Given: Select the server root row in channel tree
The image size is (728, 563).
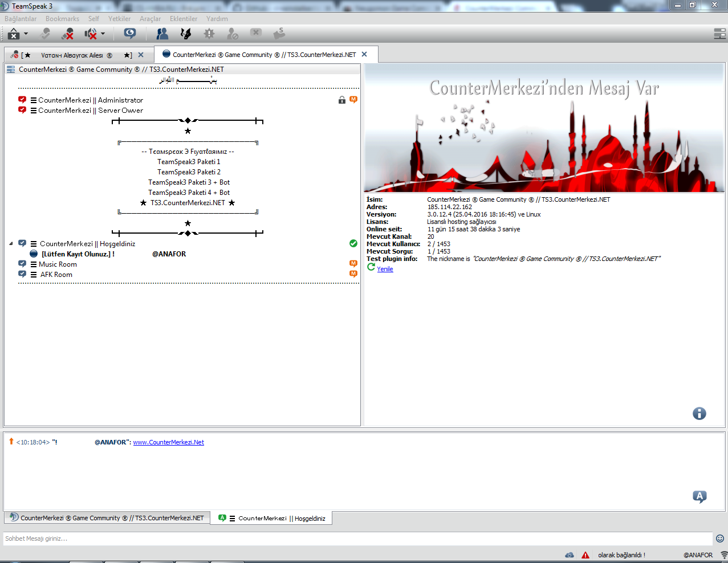Looking at the screenshot, I should (182, 70).
